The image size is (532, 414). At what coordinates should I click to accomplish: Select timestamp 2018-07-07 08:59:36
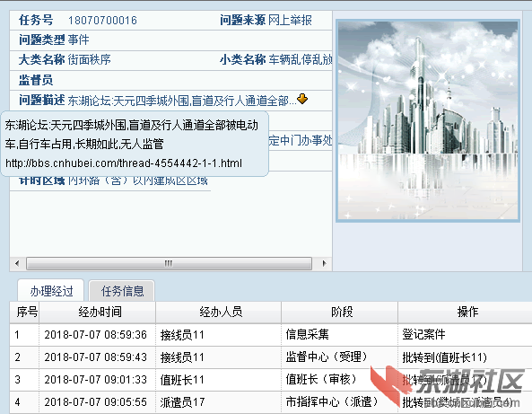tap(96, 335)
